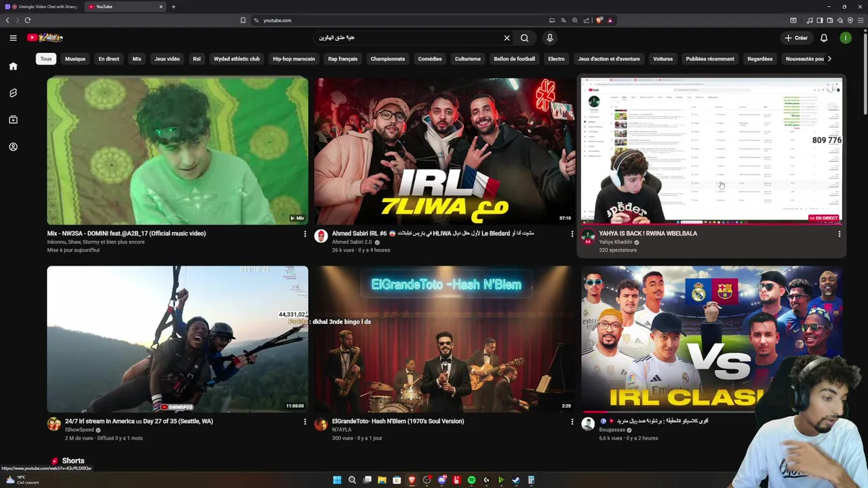Open options menu for Ahmed Sabiri IRL #6
The width and height of the screenshot is (868, 488).
tap(572, 234)
